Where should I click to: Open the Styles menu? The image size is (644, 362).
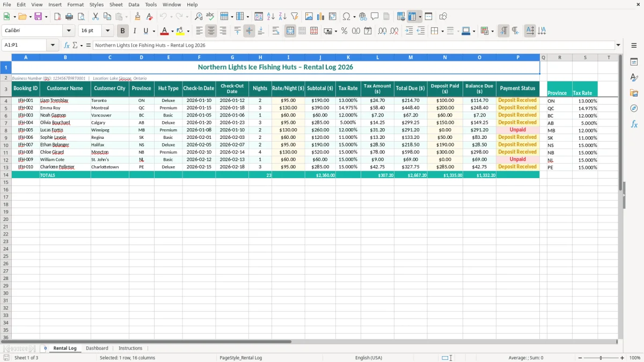[97, 4]
